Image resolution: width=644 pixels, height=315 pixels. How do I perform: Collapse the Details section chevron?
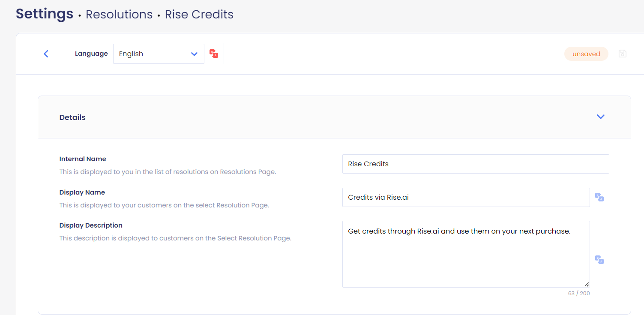click(601, 117)
